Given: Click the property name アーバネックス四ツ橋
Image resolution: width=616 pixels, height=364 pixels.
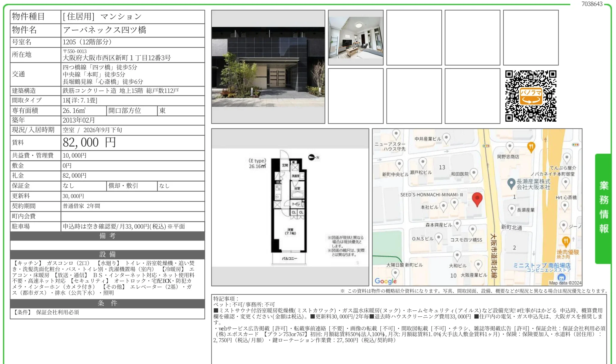Looking at the screenshot, I should 105,30.
